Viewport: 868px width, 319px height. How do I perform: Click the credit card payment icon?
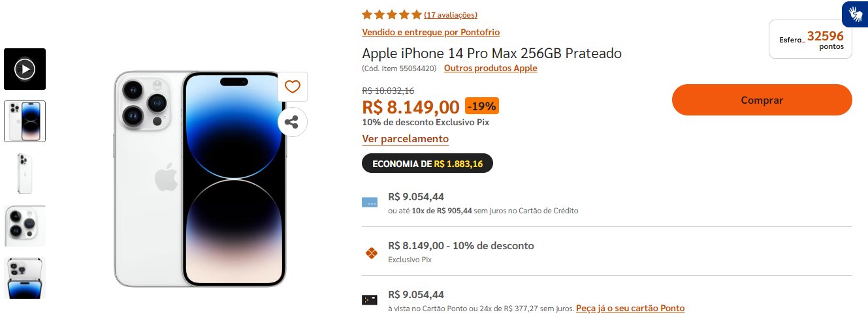370,202
